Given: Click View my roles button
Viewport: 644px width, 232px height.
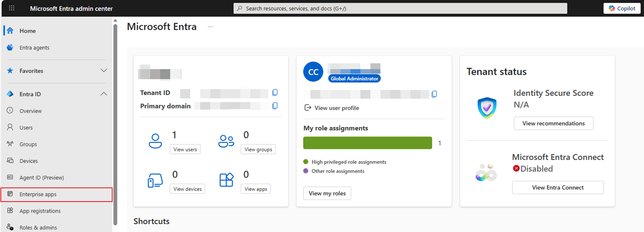Looking at the screenshot, I should pyautogui.click(x=327, y=193).
